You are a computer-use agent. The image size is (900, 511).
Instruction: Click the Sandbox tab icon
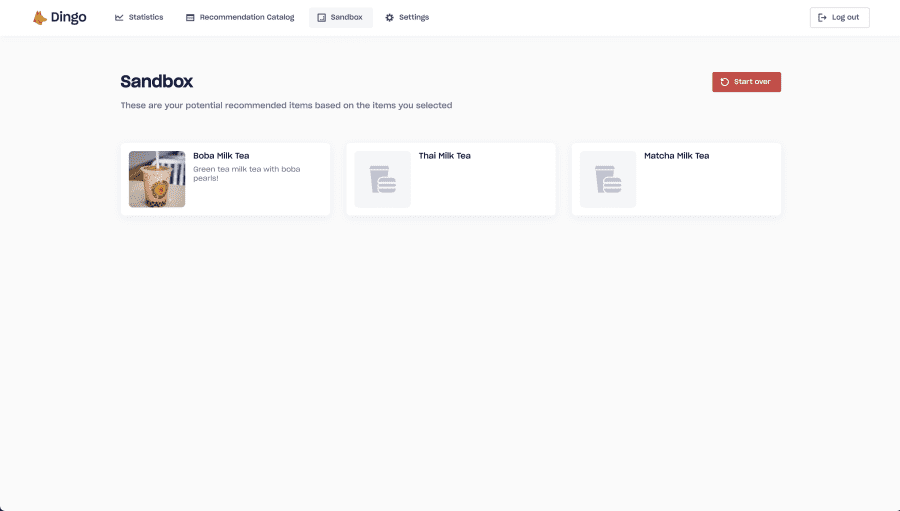(321, 18)
